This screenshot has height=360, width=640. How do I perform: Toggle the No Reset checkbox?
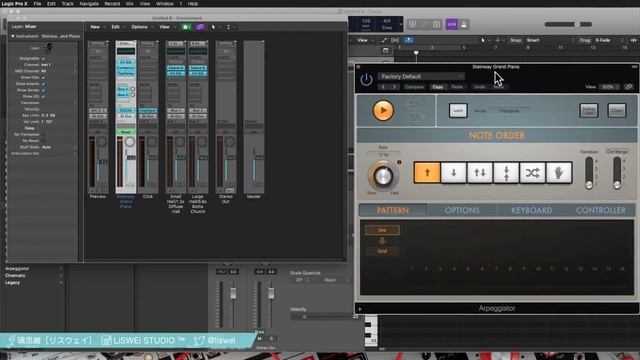pos(43,140)
